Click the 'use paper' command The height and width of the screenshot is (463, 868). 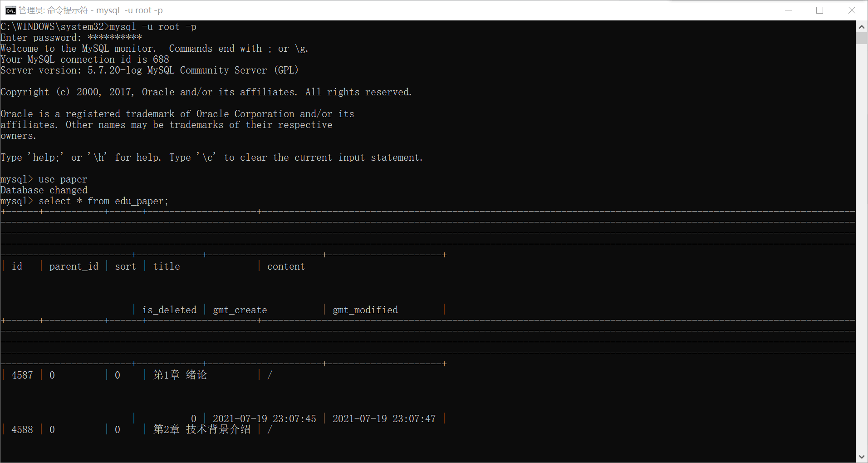(63, 179)
